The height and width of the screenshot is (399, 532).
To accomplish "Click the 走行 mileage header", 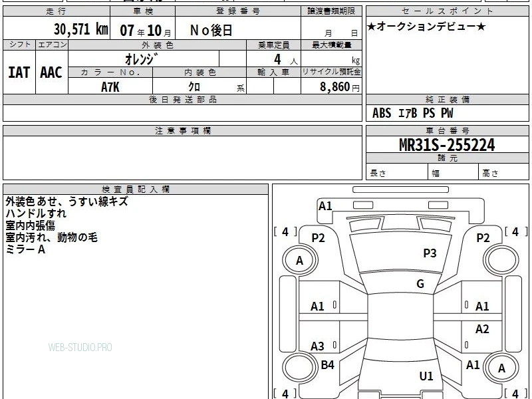I will pos(57,11).
